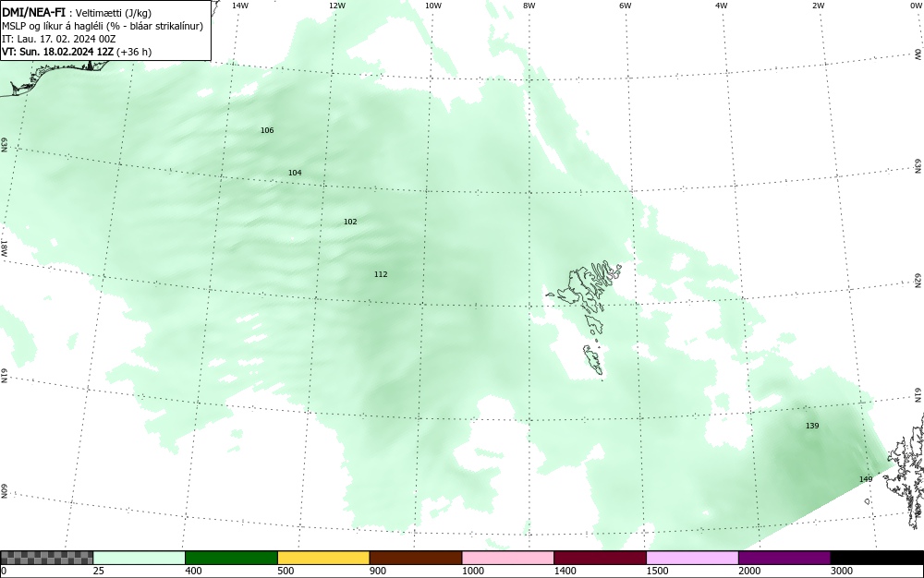Viewport: 924px width, 578px height.
Task: Click the black legend swatch above 3000
Action: (x=877, y=558)
